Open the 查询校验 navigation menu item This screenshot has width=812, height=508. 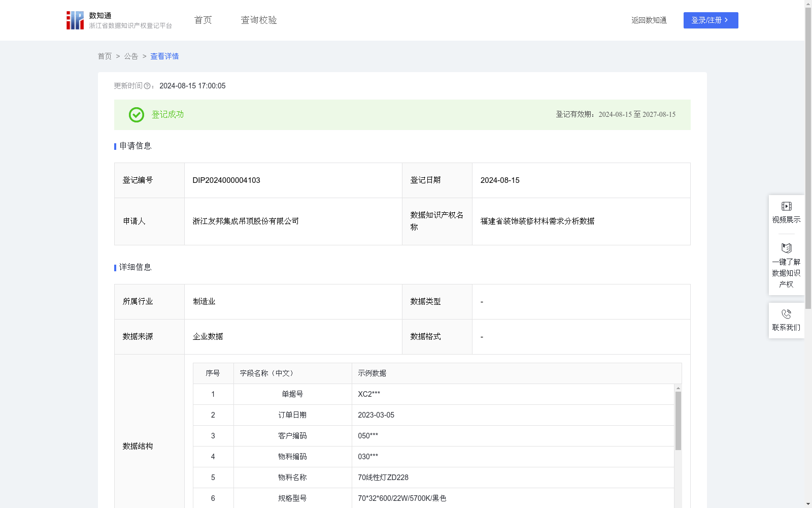pyautogui.click(x=259, y=20)
